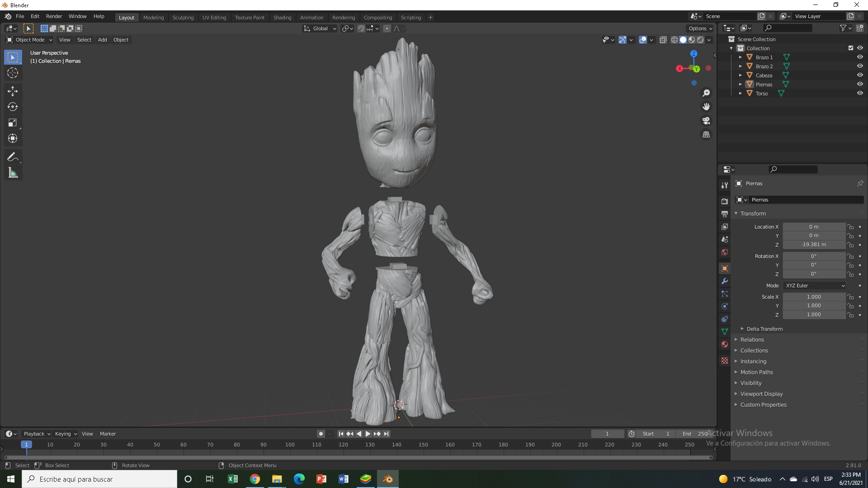Enable snapping with the magnet icon
The image size is (868, 488).
361,28
